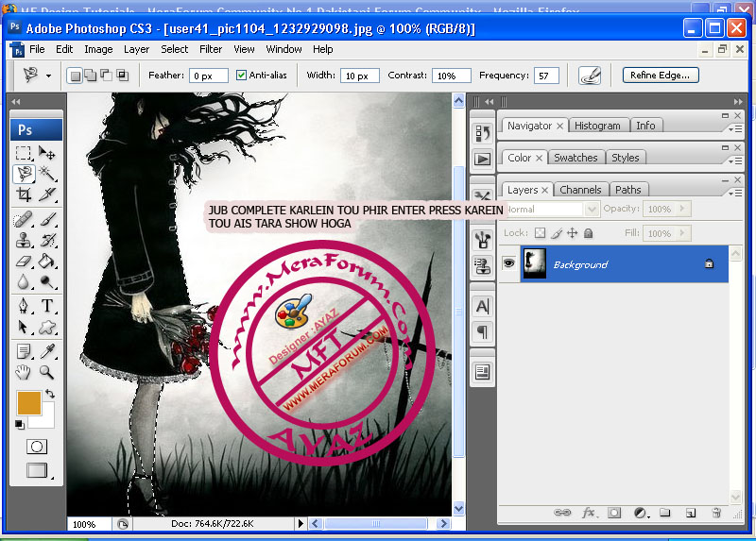756x541 pixels.
Task: Select the Eraser tool
Action: [23, 261]
